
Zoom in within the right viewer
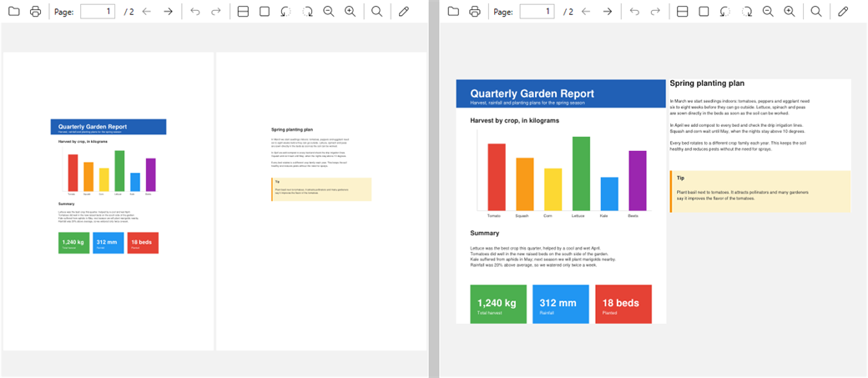[790, 12]
